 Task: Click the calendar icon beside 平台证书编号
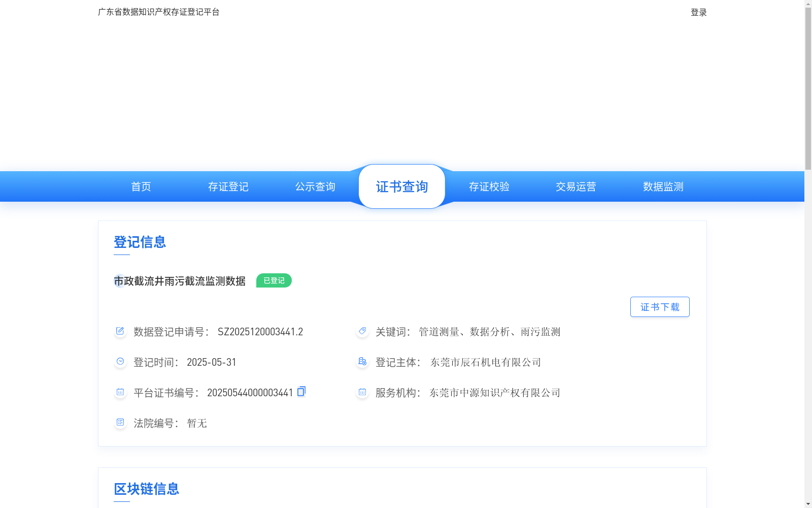[120, 392]
